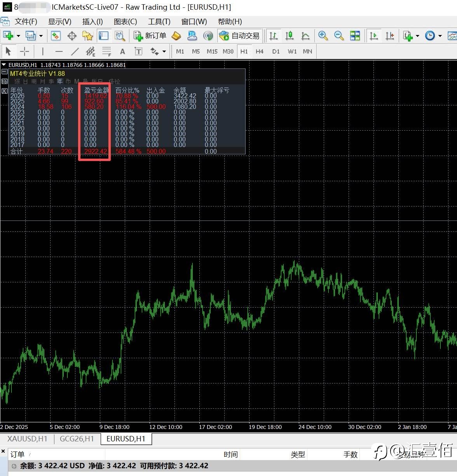Open the 插入(I) menu

[92, 21]
